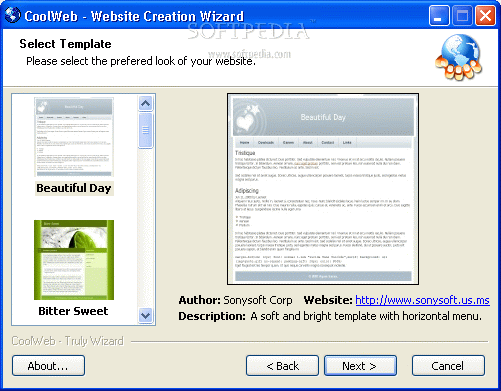
Task: Select the Beautiful Day template thumbnail
Action: pyautogui.click(x=74, y=137)
